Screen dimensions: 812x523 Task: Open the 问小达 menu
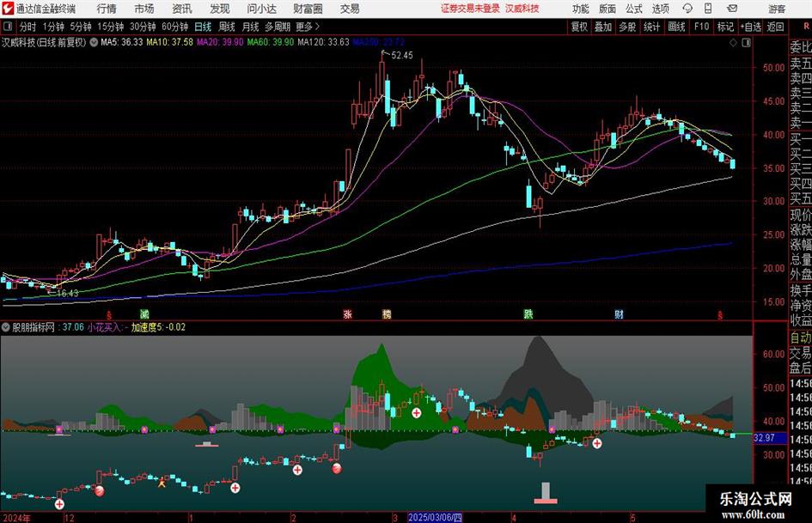pos(261,9)
